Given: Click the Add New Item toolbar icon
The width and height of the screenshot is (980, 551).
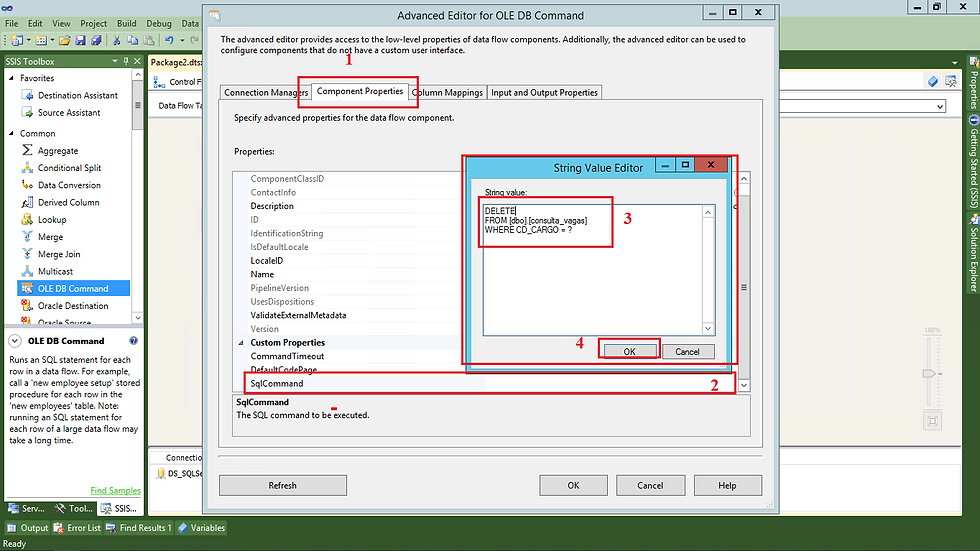Looking at the screenshot, I should pos(41,41).
